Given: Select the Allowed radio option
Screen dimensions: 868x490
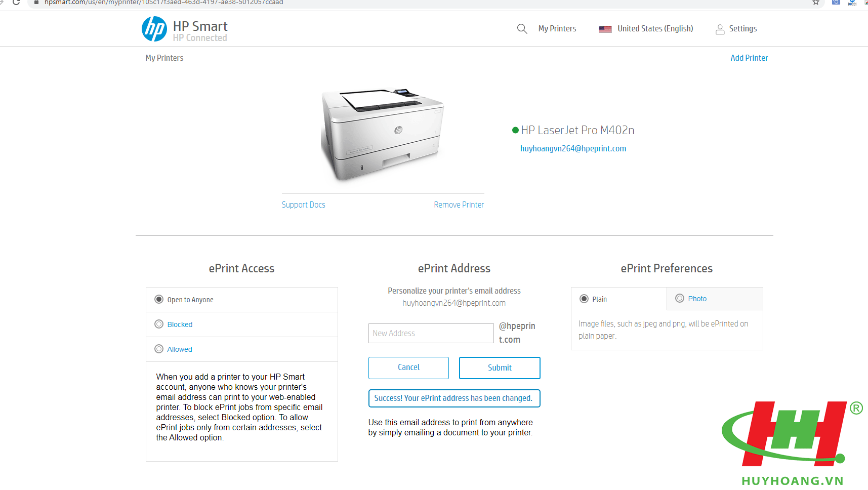Looking at the screenshot, I should coord(159,349).
